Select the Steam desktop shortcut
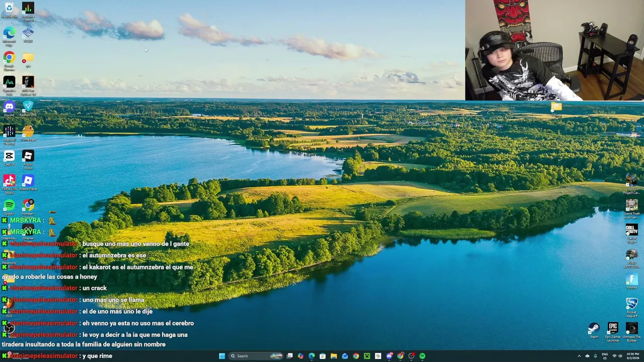Viewport: 644px width, 362px height. coord(594,330)
